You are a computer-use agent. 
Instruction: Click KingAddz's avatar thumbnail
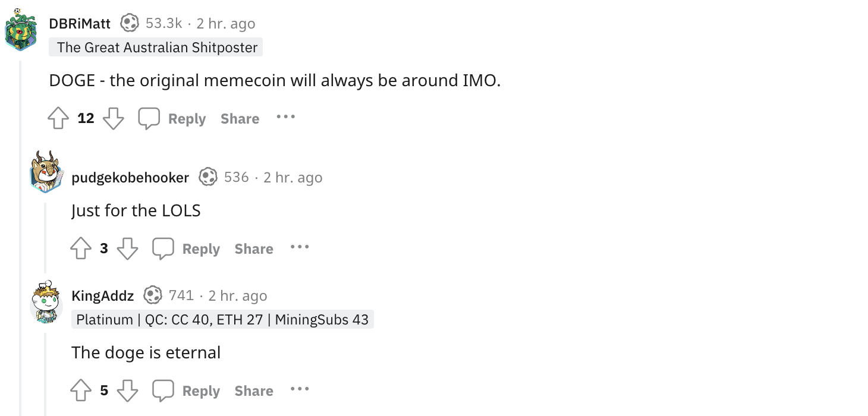point(46,302)
